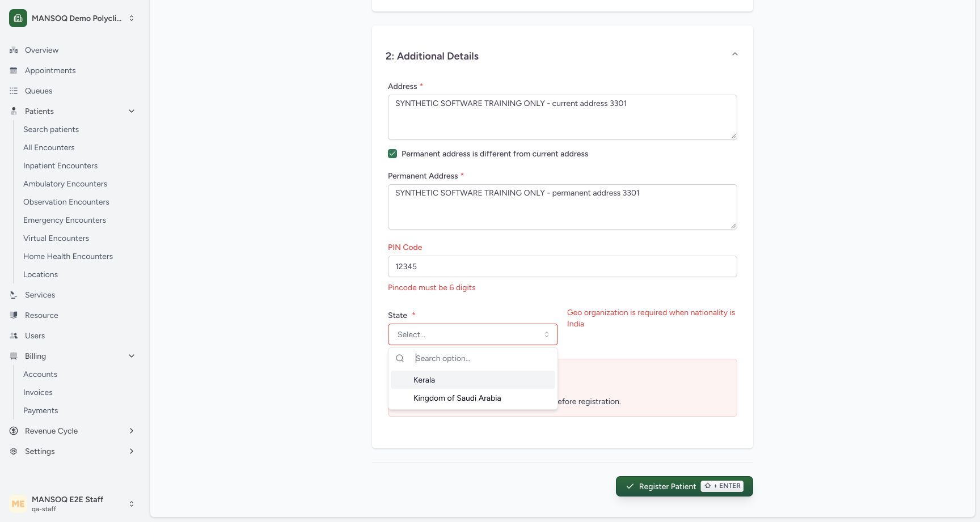Click the Resource book icon
Viewport: 980px width, 522px height.
(14, 315)
